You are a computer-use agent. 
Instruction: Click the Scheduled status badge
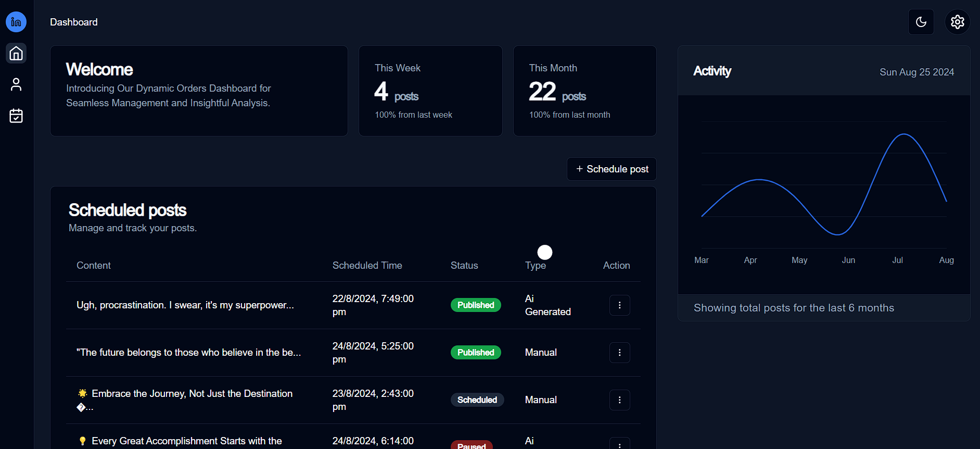(x=477, y=400)
